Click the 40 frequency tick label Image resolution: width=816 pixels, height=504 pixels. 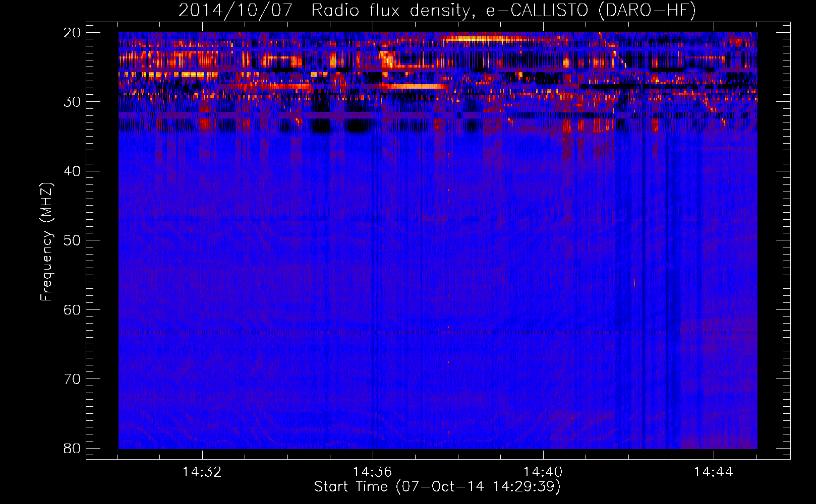pyautogui.click(x=72, y=171)
